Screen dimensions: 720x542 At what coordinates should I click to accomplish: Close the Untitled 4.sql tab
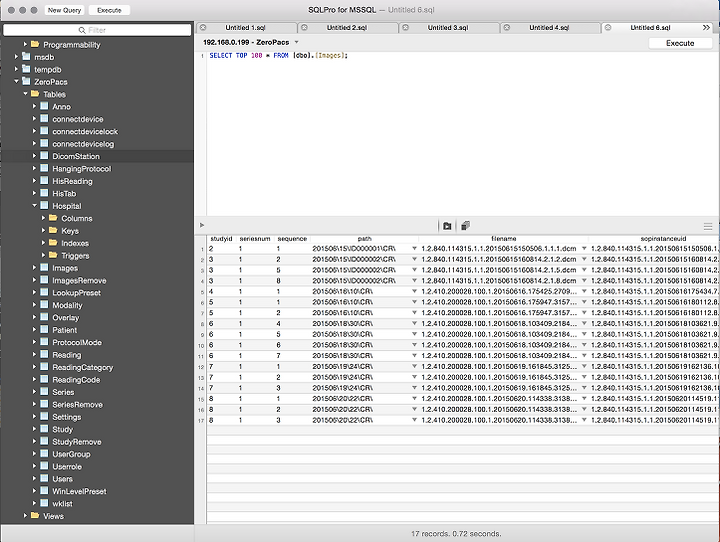[x=506, y=28]
